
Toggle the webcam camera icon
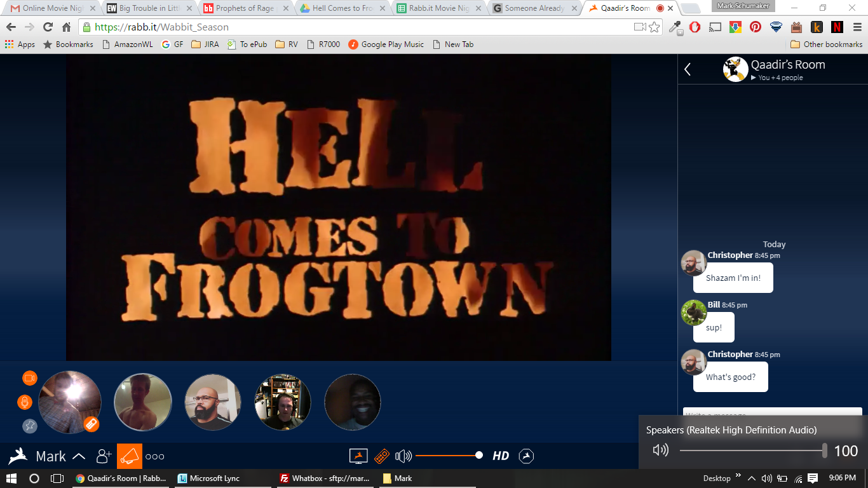coord(30,378)
